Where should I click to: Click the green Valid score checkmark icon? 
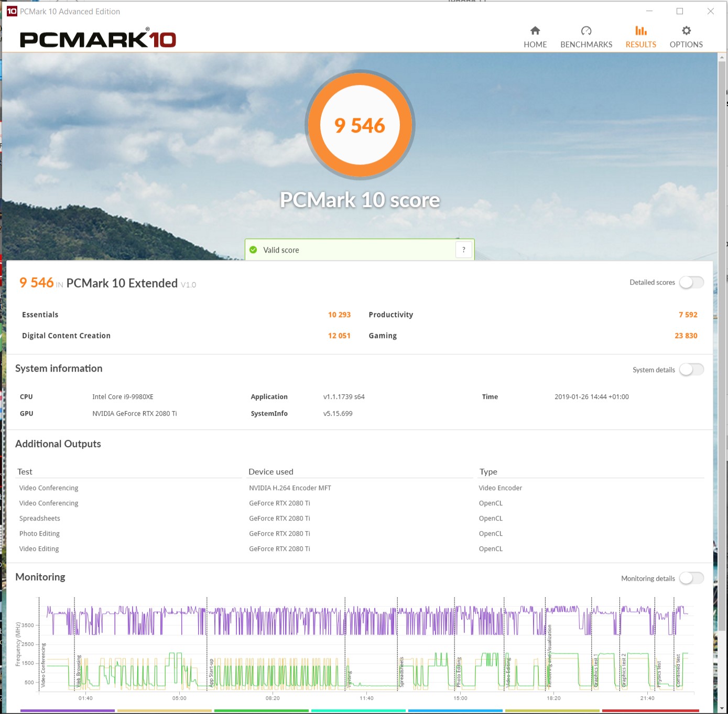[253, 250]
